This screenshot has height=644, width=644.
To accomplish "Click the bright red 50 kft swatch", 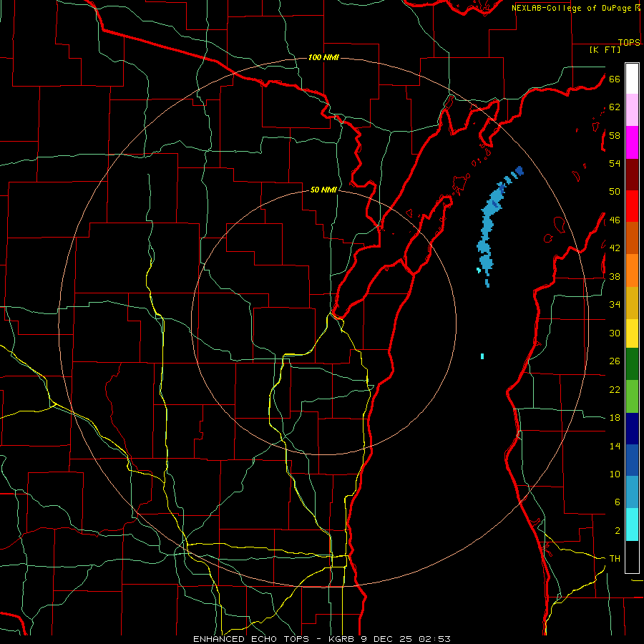I will (x=632, y=206).
